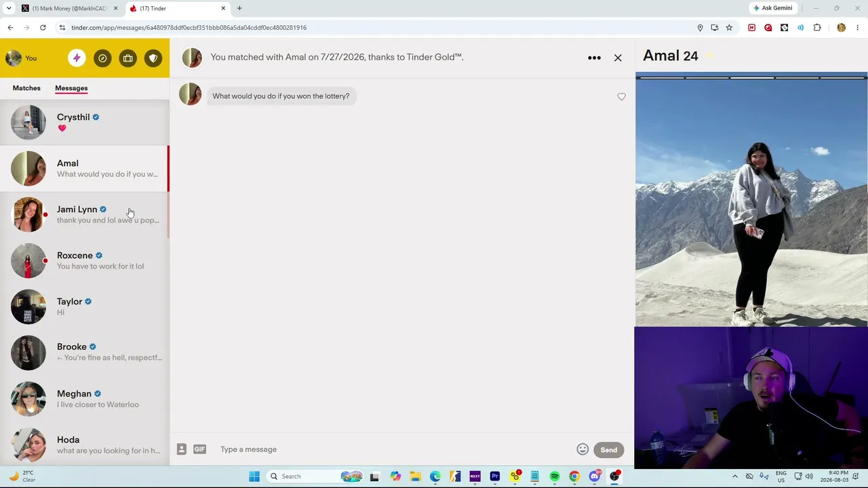This screenshot has height=488, width=868.
Task: Click the taskbar Search box
Action: click(x=316, y=476)
